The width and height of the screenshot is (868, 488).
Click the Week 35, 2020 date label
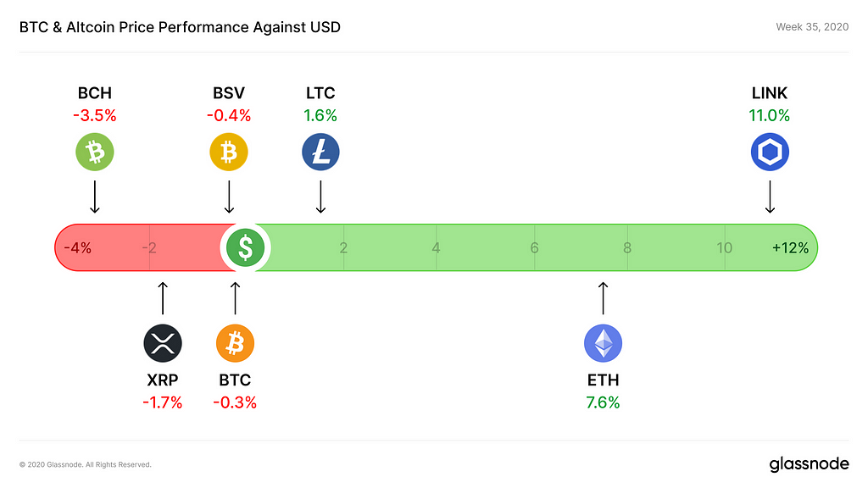click(x=812, y=27)
